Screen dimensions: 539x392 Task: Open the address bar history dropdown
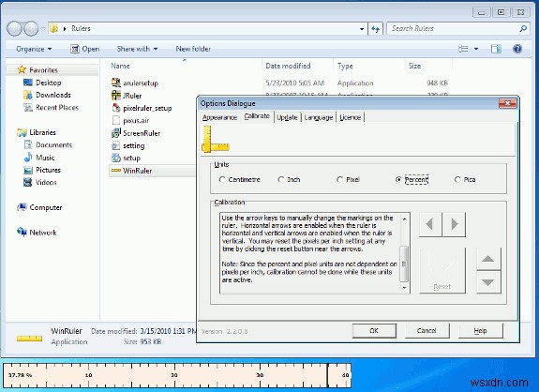tap(362, 29)
